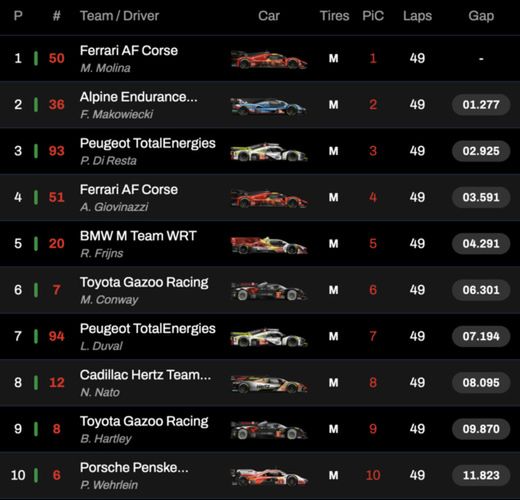Open the Peugeot TotalEnergies L. Duval row
The height and width of the screenshot is (500, 520).
[x=260, y=336]
